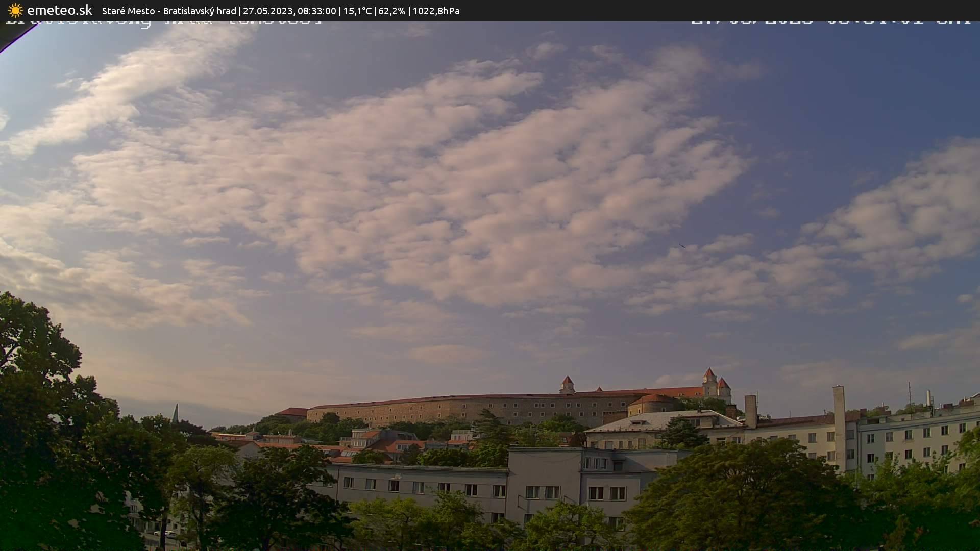This screenshot has width=980, height=551.
Task: Click the Staré Mesto location label
Action: (128, 11)
